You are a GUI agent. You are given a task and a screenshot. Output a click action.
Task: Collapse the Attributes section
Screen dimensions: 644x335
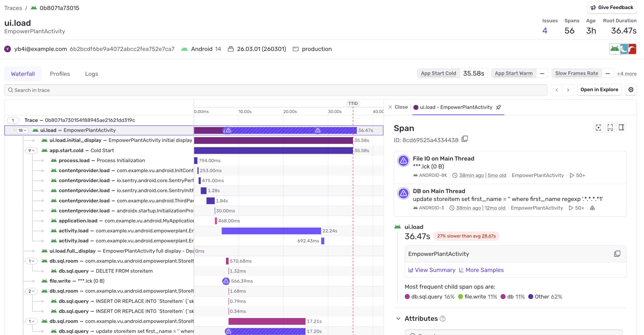tap(398, 319)
